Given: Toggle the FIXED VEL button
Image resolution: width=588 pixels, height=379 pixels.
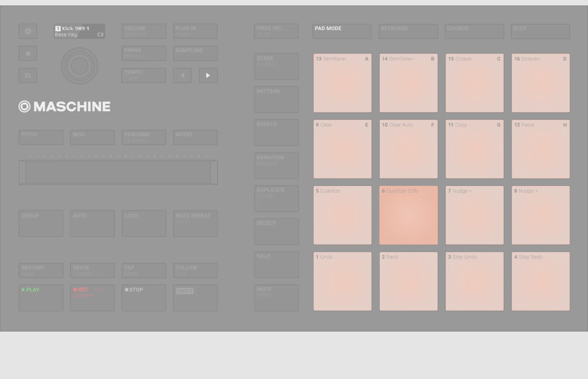Looking at the screenshot, I should click(x=276, y=31).
